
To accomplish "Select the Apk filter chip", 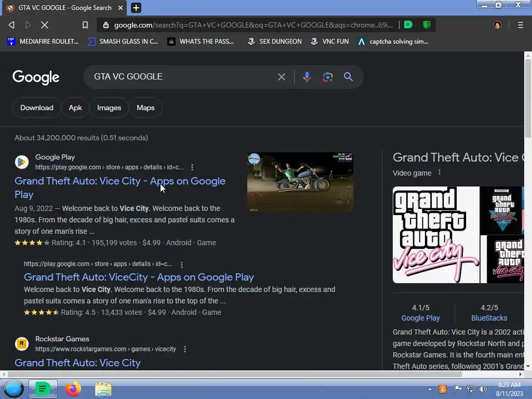I will tap(75, 108).
